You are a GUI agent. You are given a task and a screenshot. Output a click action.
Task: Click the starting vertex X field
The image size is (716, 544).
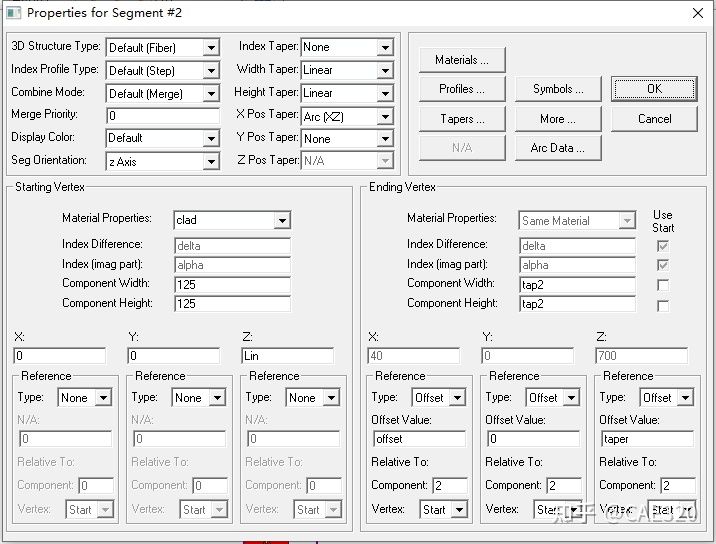click(60, 356)
